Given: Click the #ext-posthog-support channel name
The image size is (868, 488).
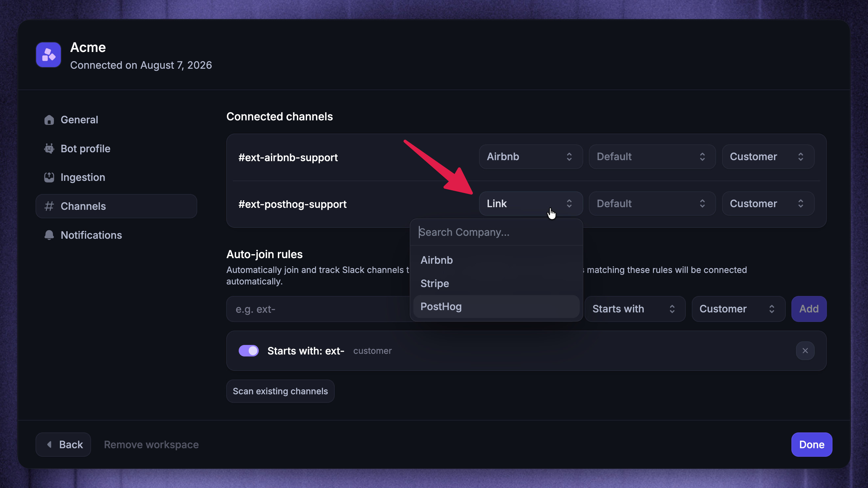Looking at the screenshot, I should coord(292,204).
